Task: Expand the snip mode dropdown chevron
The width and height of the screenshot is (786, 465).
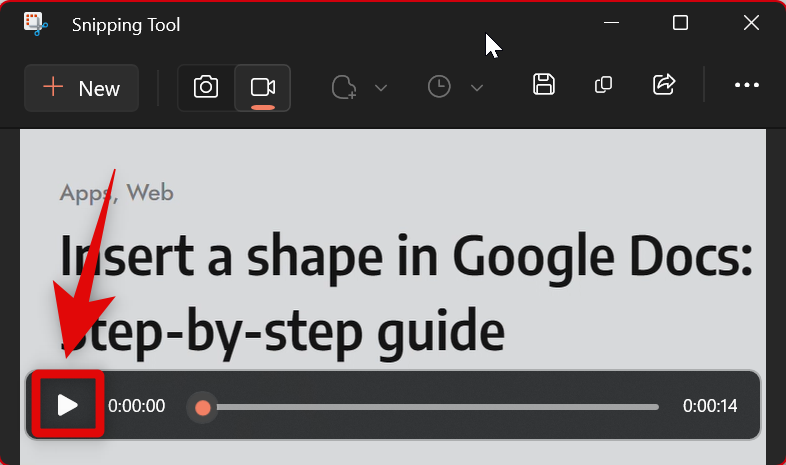Action: (381, 88)
